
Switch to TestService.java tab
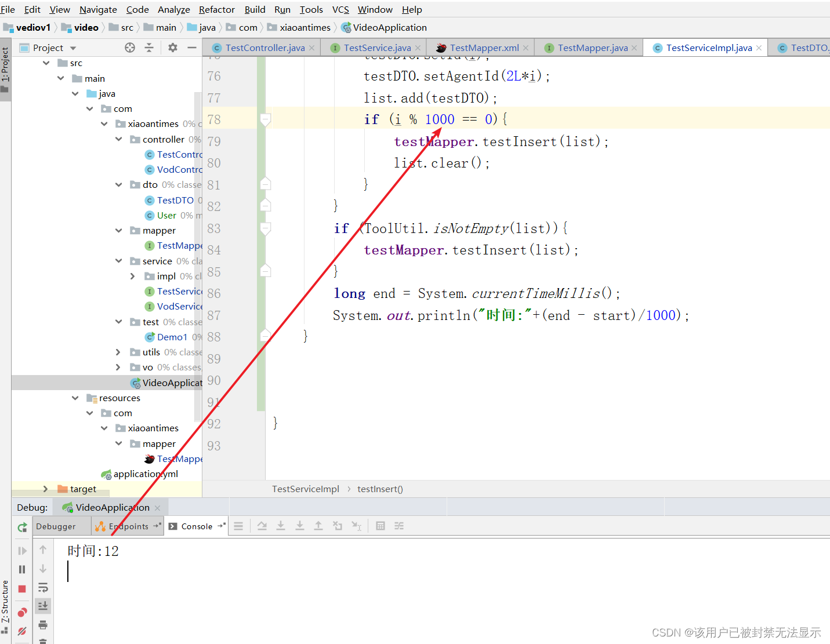click(x=377, y=48)
